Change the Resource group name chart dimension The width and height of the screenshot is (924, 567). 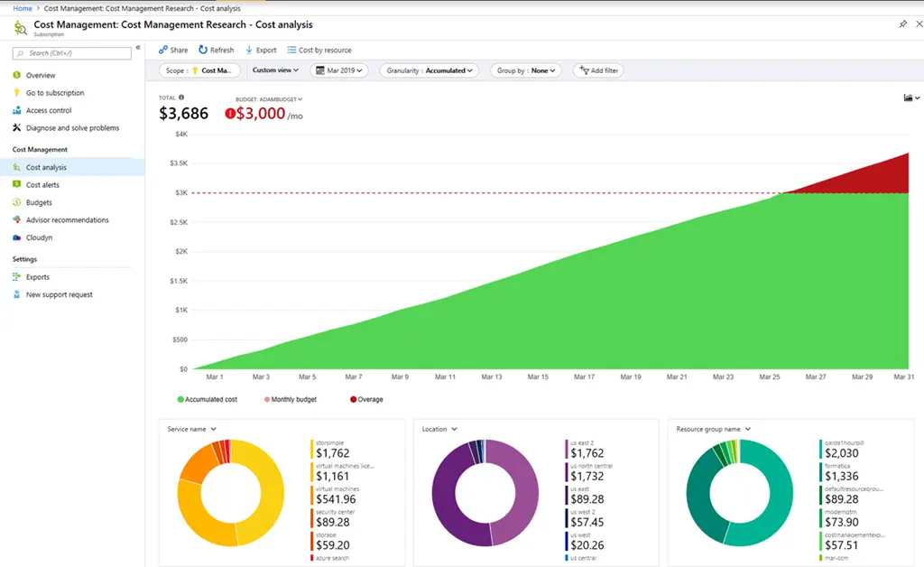[x=713, y=429]
